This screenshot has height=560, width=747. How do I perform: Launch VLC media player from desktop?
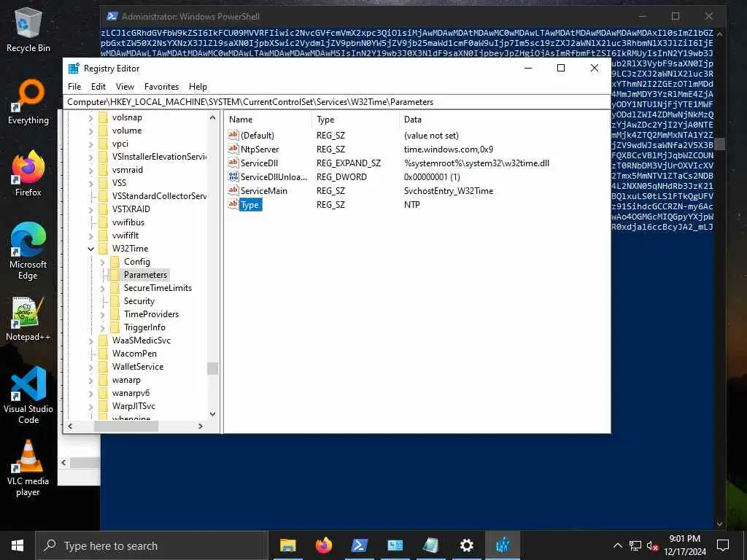click(28, 467)
